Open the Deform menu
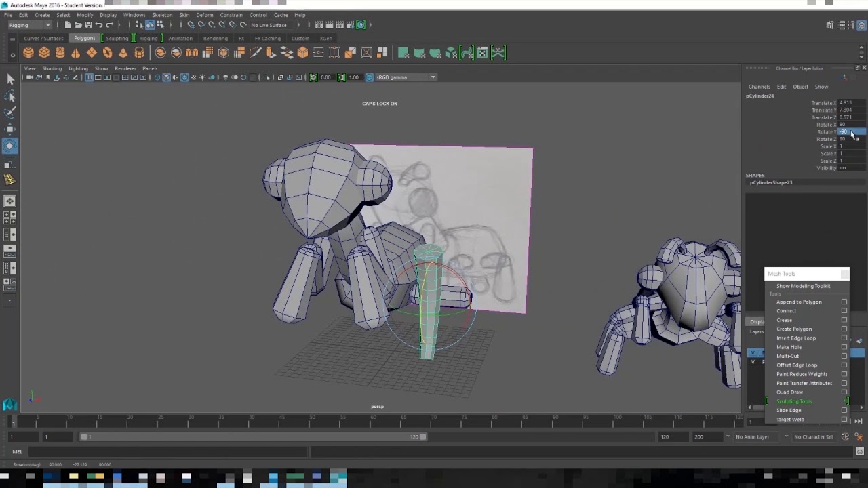The height and width of the screenshot is (488, 868). coord(204,15)
